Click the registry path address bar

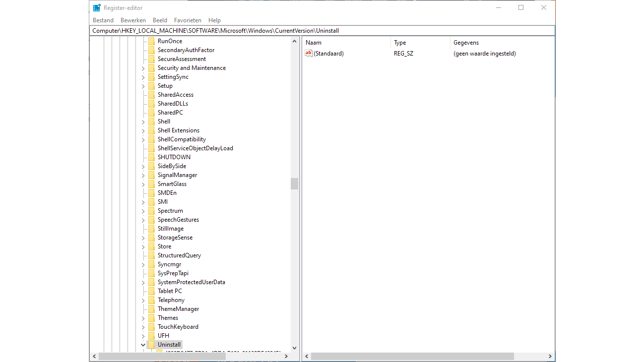[322, 31]
